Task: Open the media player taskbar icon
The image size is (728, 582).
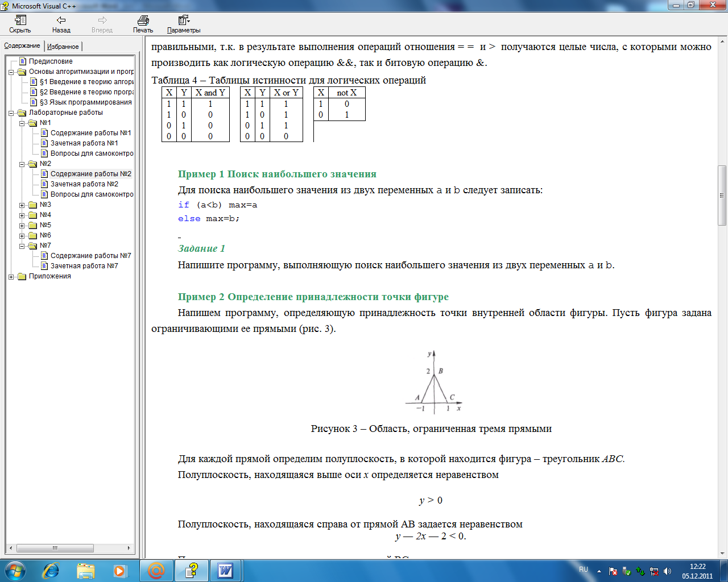Action: [x=120, y=570]
